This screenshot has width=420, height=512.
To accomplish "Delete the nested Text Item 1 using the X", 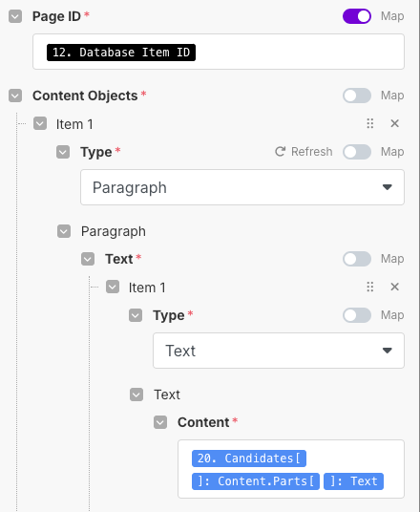I will click(394, 287).
